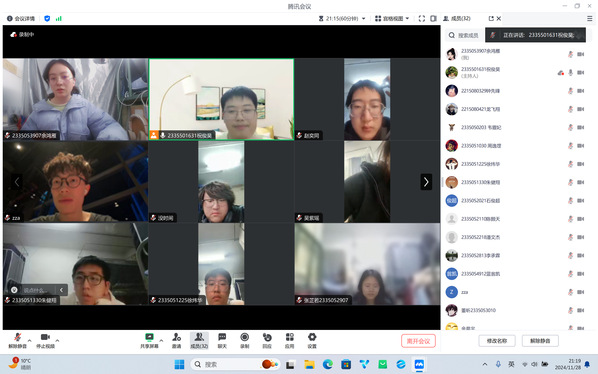The width and height of the screenshot is (598, 374).
Task: Check the green network signal bars icon
Action: 59,18
